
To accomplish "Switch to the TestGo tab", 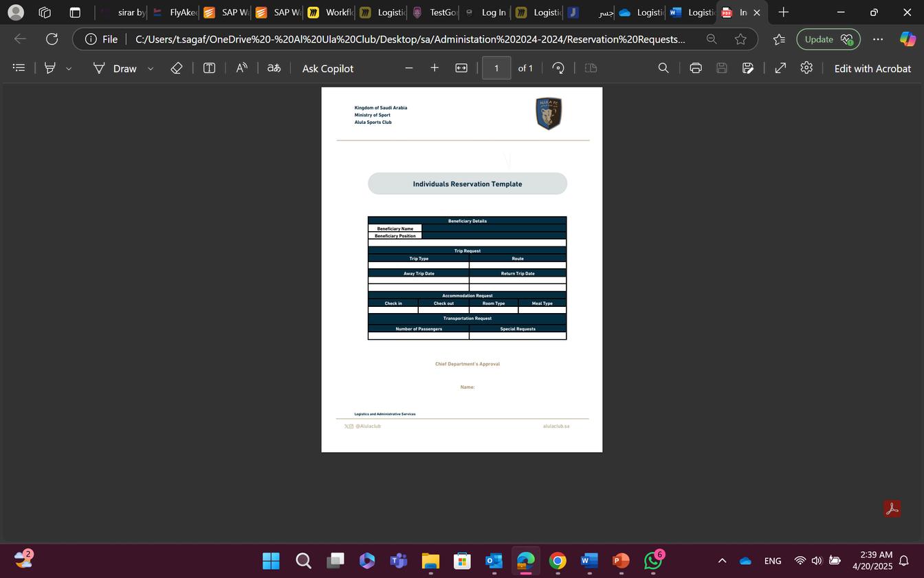I will [x=434, y=12].
